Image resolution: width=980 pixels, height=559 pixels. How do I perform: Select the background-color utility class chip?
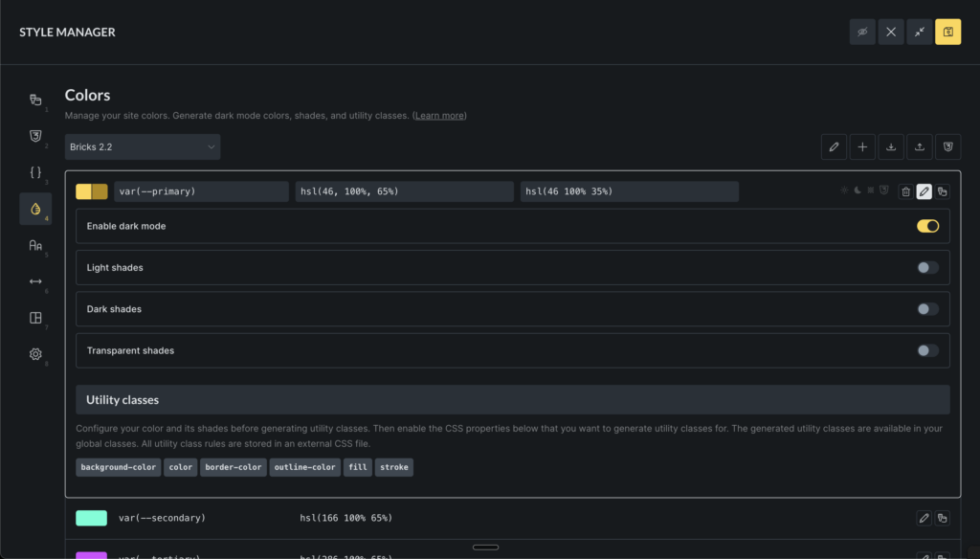(x=119, y=467)
